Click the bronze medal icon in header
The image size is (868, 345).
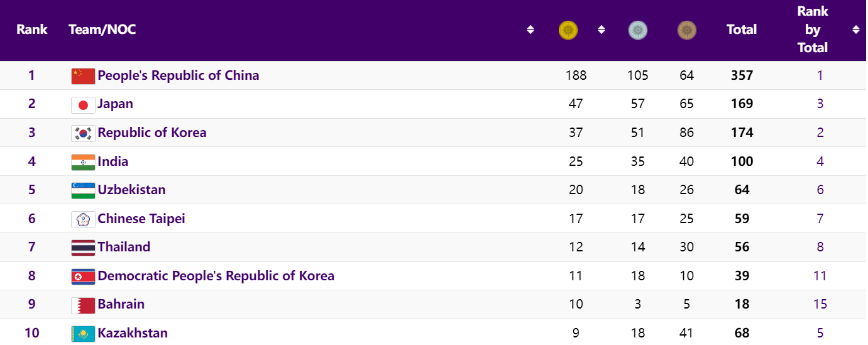[x=687, y=30]
